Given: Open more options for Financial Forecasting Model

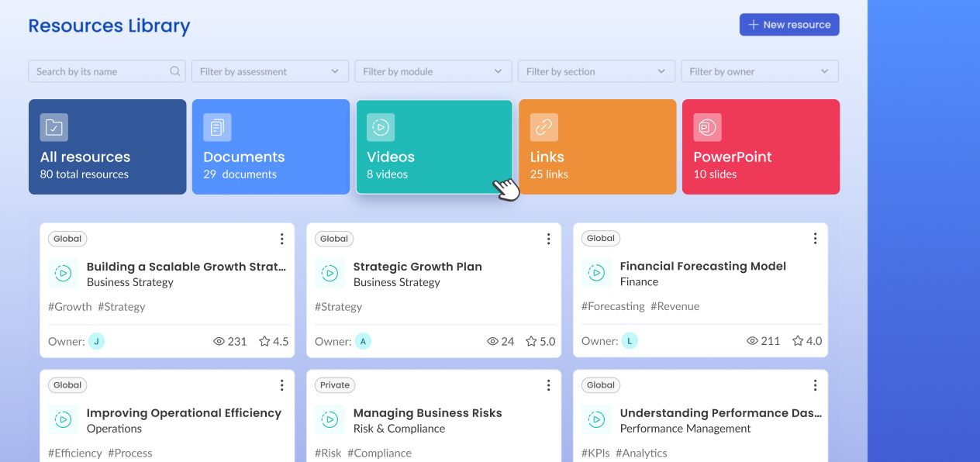Looking at the screenshot, I should pos(815,239).
